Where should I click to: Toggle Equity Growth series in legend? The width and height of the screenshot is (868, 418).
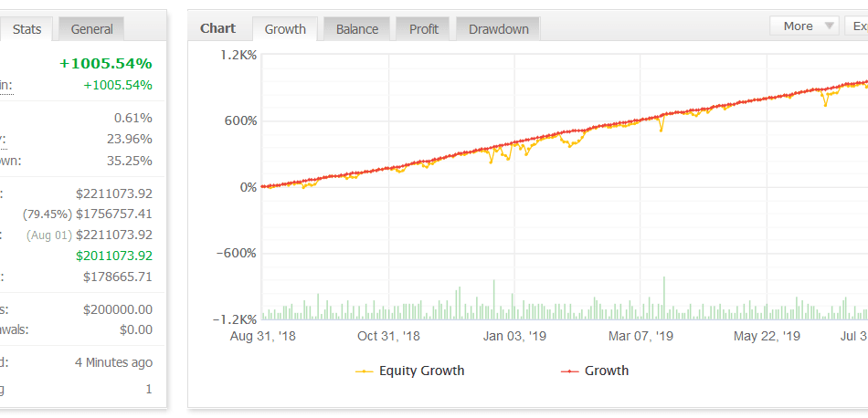421,371
